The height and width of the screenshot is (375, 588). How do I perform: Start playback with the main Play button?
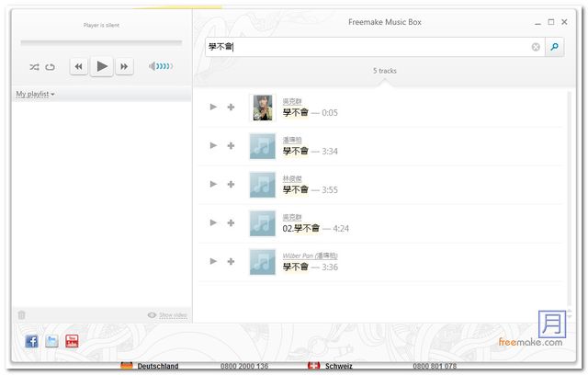[x=102, y=66]
